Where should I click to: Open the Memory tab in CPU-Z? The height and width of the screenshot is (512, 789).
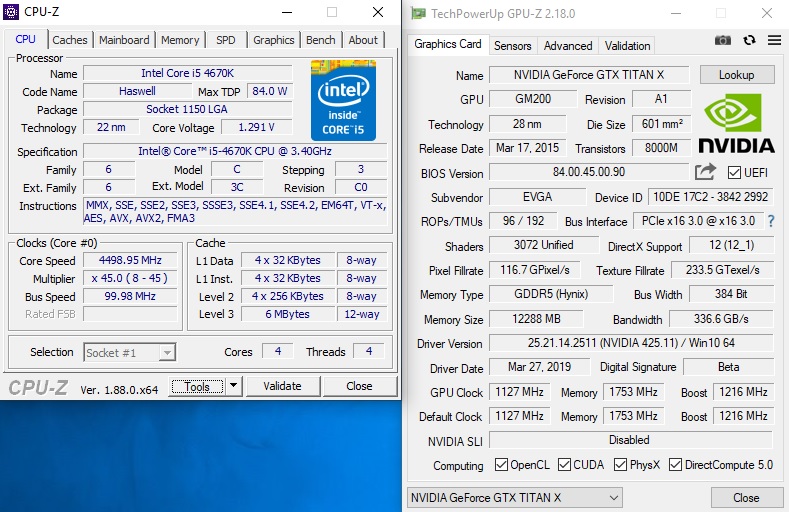(x=180, y=40)
